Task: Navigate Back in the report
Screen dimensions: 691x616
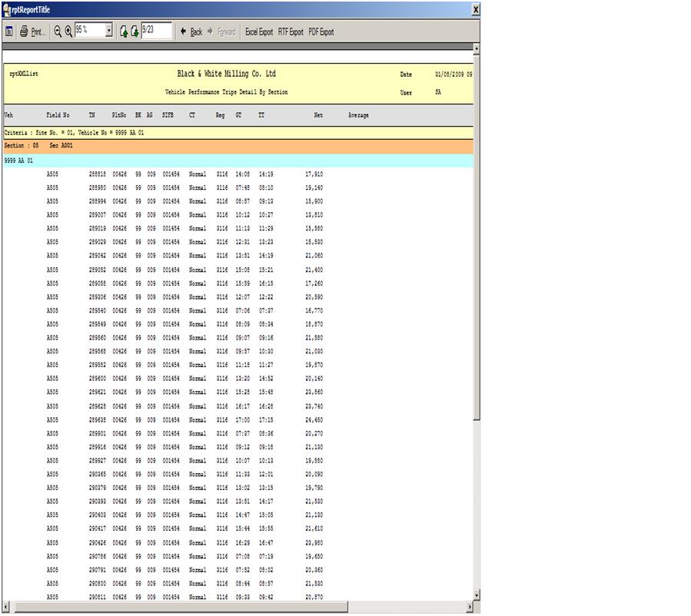Action: pos(191,32)
